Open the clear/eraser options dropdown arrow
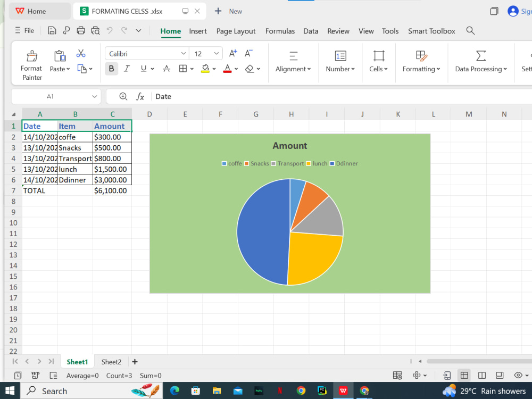This screenshot has height=399, width=532. point(259,69)
